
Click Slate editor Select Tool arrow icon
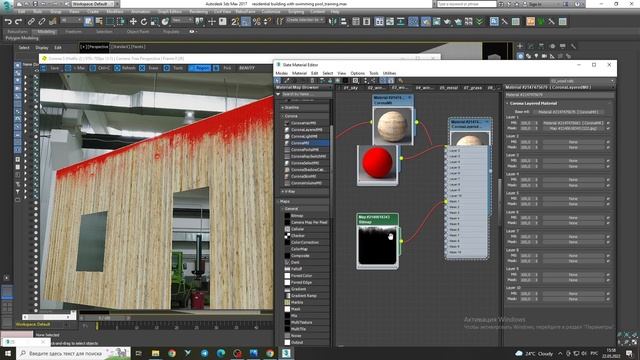coord(278,80)
